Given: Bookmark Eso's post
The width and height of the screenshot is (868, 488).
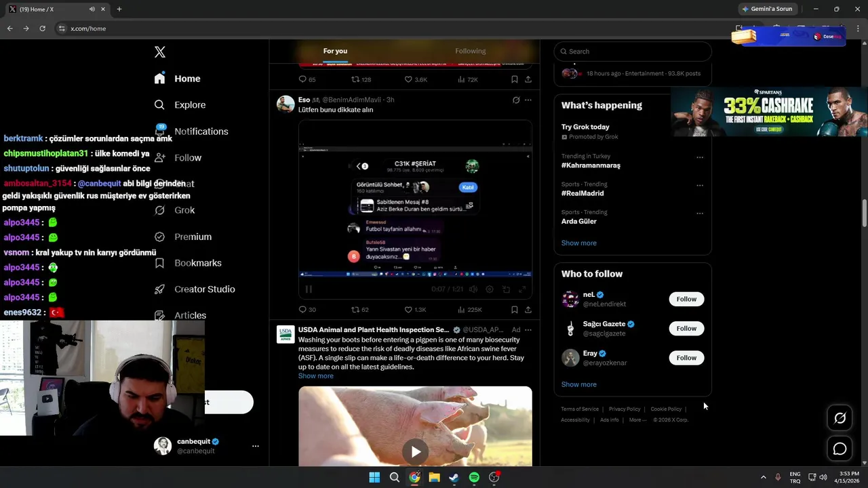Looking at the screenshot, I should click(x=515, y=310).
